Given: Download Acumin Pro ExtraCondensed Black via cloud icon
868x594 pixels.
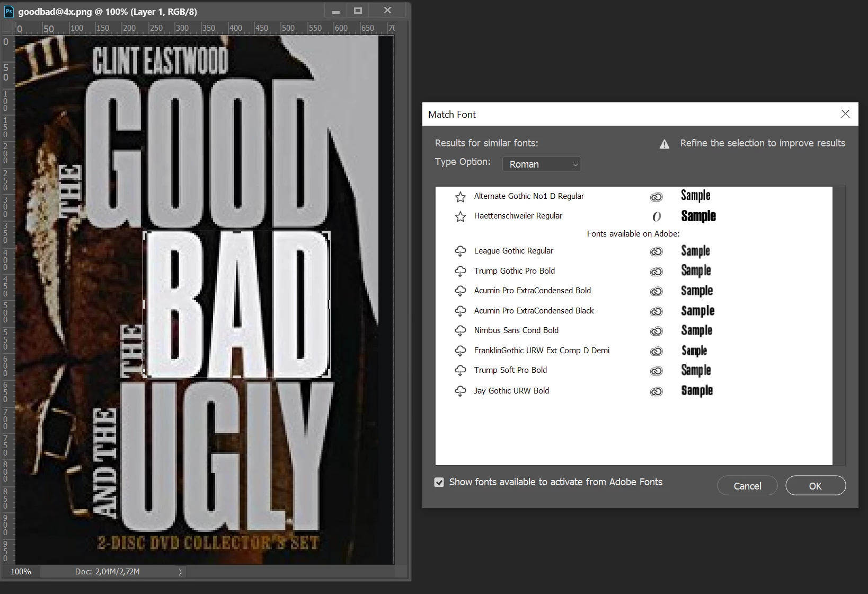Looking at the screenshot, I should 460,311.
